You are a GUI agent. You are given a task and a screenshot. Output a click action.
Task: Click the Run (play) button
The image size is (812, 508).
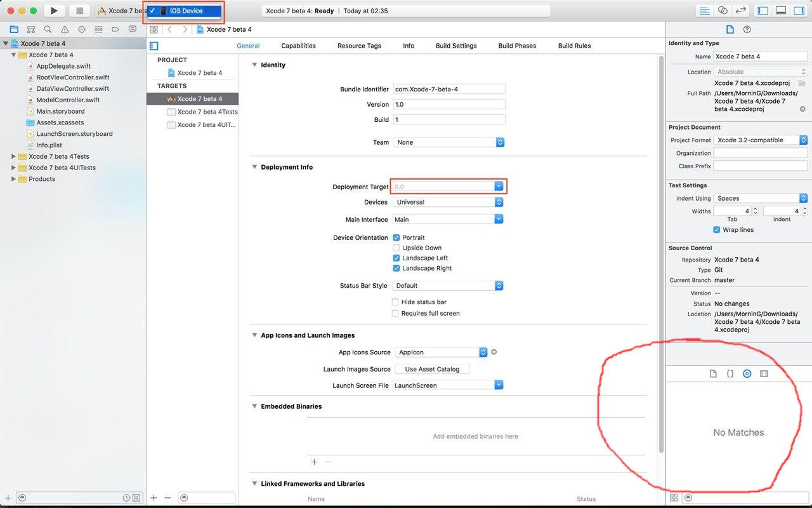click(55, 11)
